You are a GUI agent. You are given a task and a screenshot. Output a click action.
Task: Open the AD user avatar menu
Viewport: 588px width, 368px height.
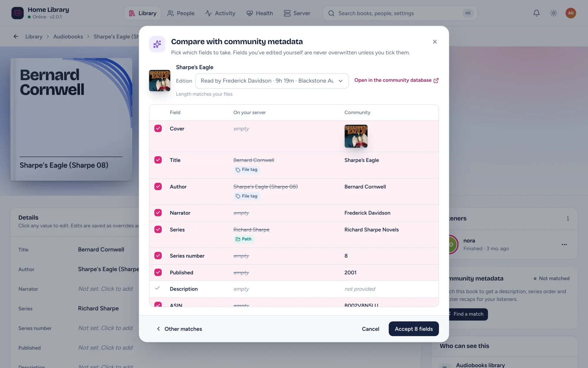pyautogui.click(x=571, y=13)
